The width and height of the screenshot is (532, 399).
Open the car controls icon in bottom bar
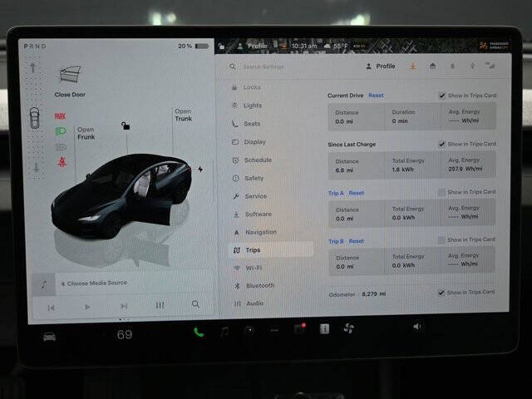click(x=49, y=337)
